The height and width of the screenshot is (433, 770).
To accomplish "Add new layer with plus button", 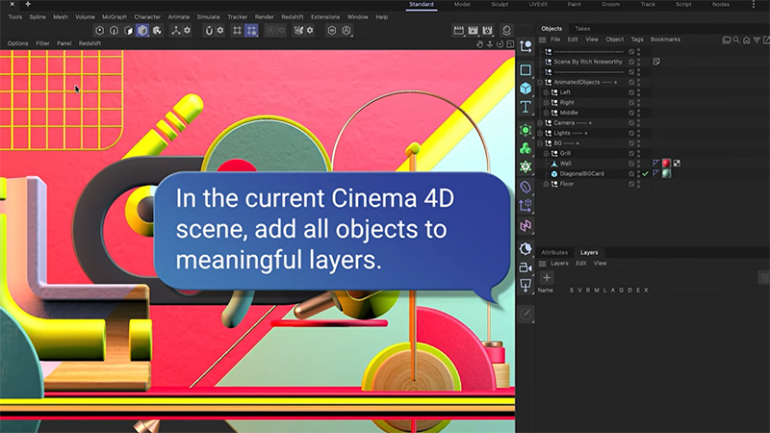I will pyautogui.click(x=547, y=277).
